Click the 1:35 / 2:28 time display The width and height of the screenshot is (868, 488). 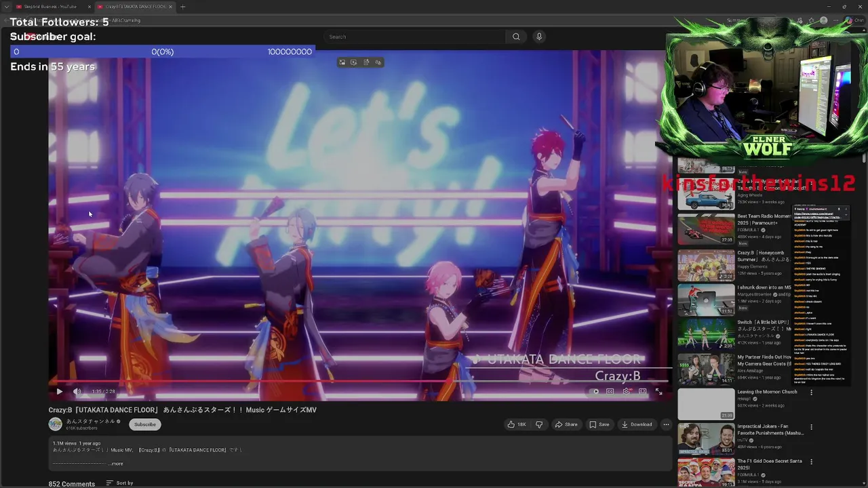tap(103, 391)
